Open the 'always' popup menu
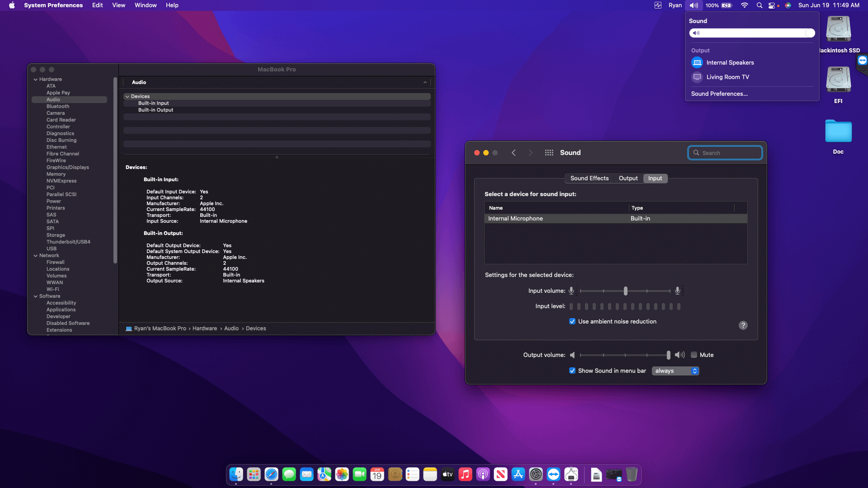Screen dimensions: 868x488 675,371
